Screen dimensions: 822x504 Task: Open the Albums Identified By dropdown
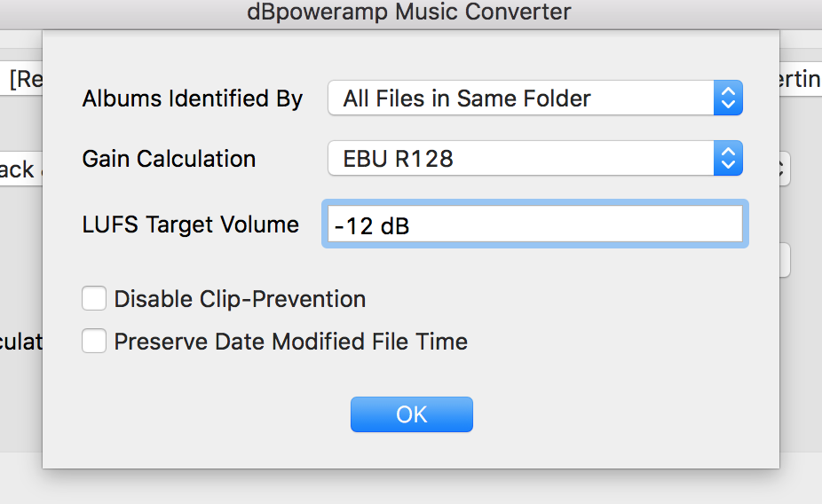pyautogui.click(x=521, y=98)
